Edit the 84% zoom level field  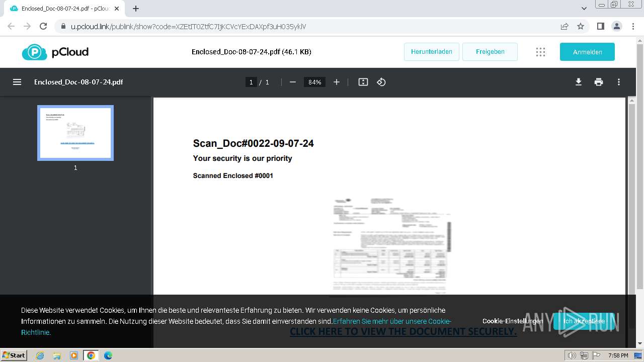point(315,82)
